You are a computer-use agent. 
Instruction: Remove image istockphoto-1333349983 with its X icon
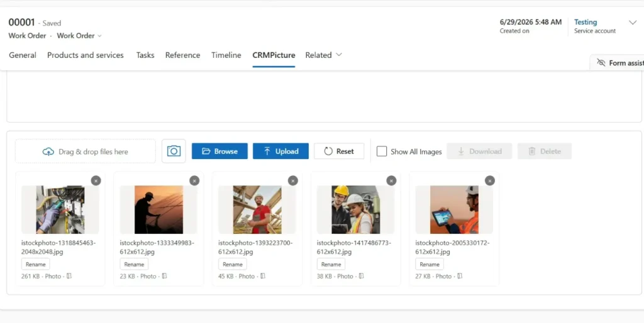coord(194,180)
